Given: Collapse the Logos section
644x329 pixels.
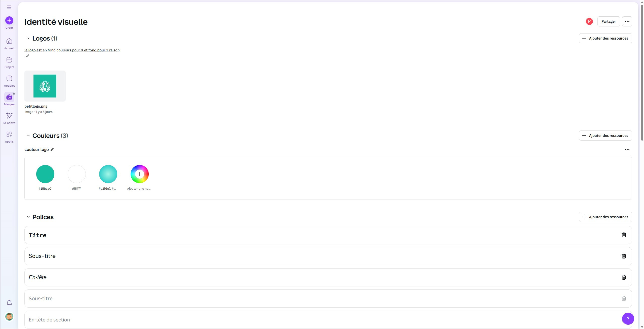Looking at the screenshot, I should coord(28,39).
